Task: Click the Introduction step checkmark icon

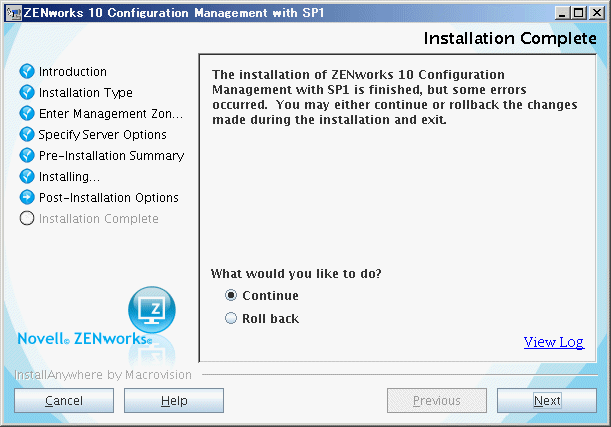Action: 27,71
